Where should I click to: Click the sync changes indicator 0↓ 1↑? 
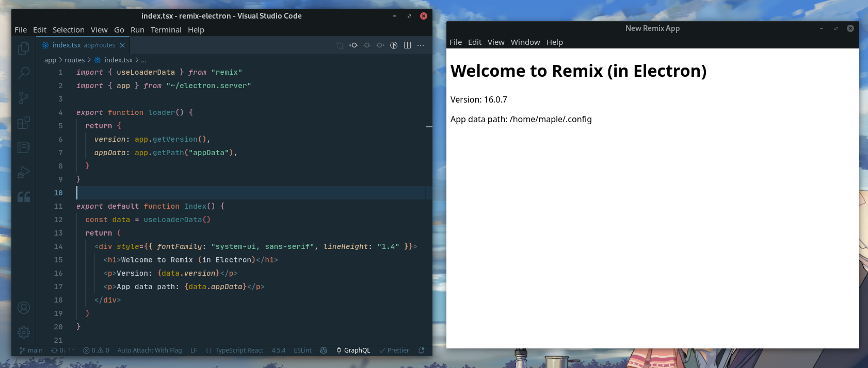click(x=62, y=350)
